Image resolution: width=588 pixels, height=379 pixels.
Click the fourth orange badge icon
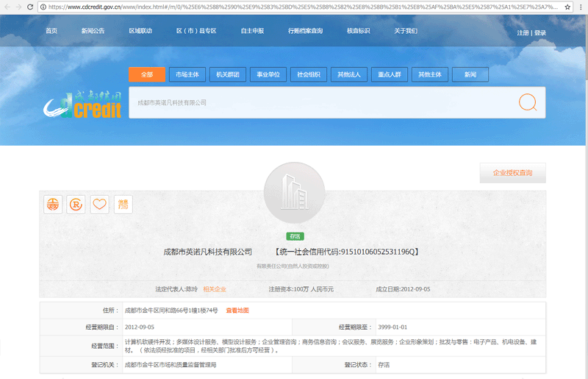(123, 205)
